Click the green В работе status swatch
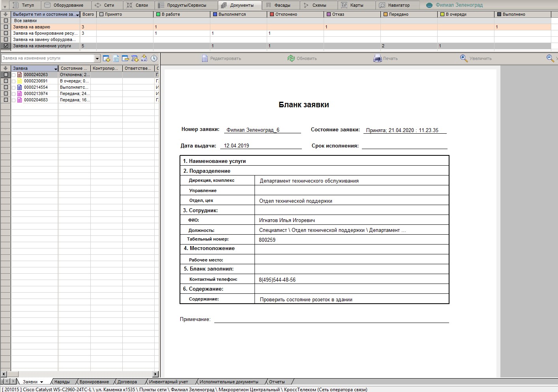The width and height of the screenshot is (558, 392). 158,14
